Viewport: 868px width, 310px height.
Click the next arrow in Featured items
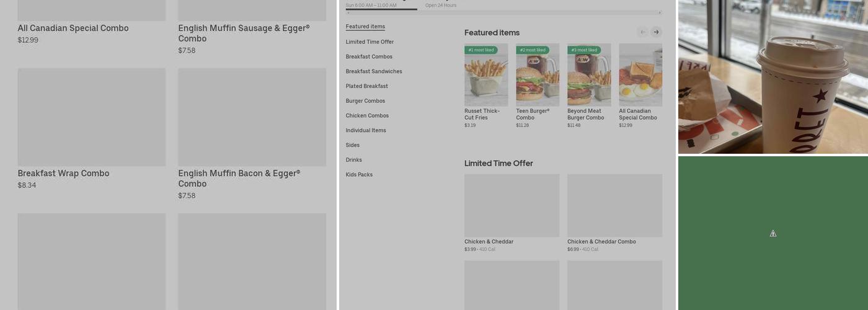pyautogui.click(x=656, y=32)
